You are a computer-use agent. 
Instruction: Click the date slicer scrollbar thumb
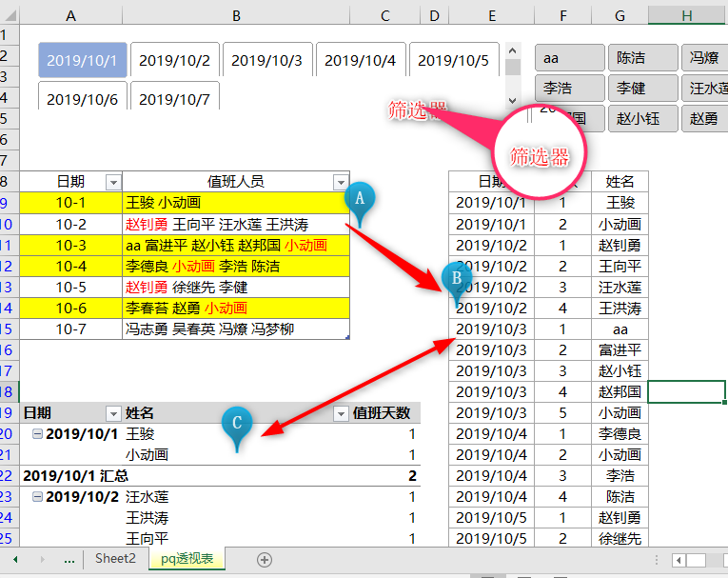513,67
